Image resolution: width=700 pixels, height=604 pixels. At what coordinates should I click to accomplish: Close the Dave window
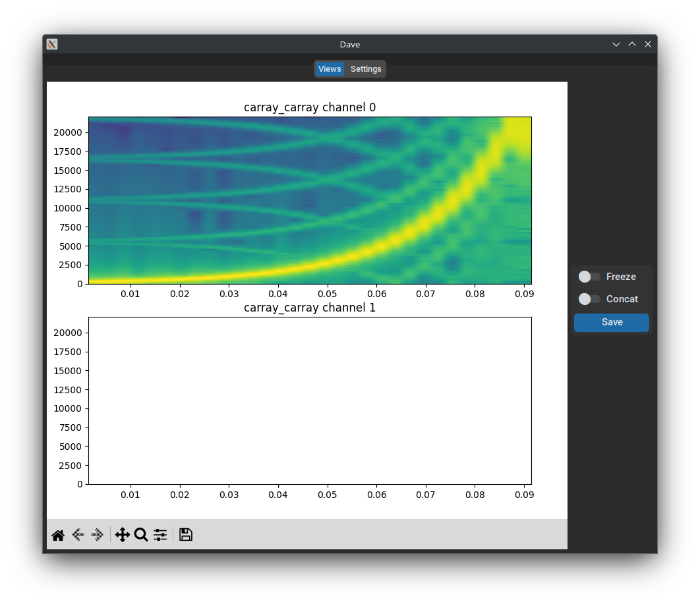click(x=648, y=44)
